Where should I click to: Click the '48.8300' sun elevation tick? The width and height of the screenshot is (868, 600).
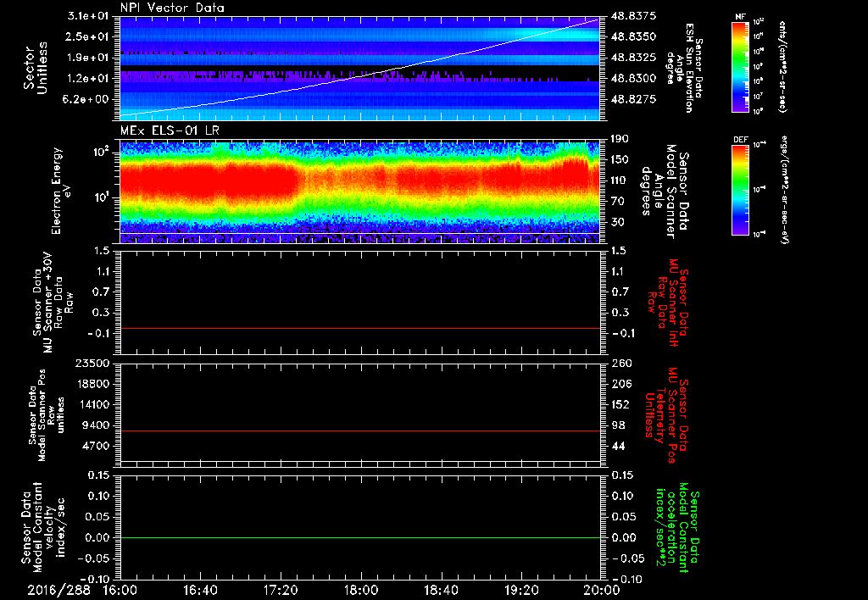(x=633, y=78)
